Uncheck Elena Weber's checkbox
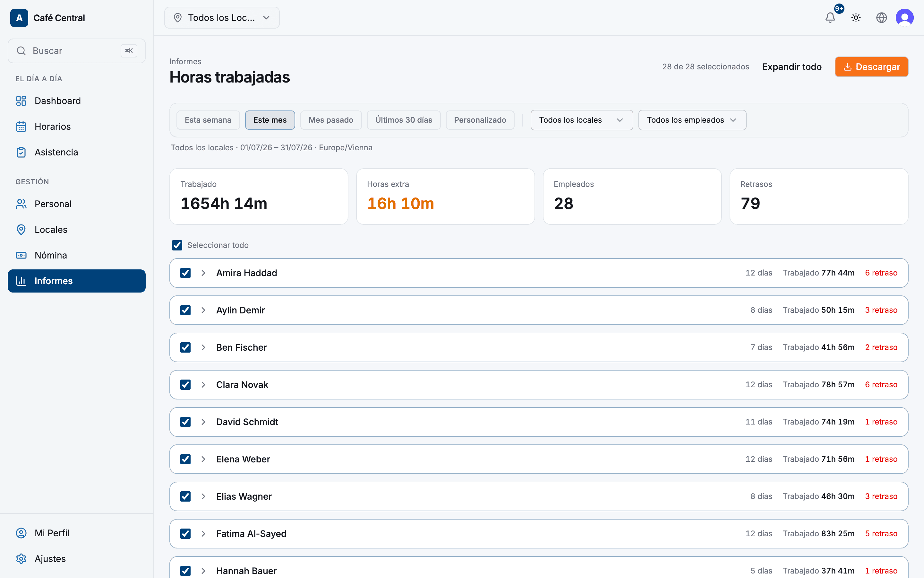 185,459
